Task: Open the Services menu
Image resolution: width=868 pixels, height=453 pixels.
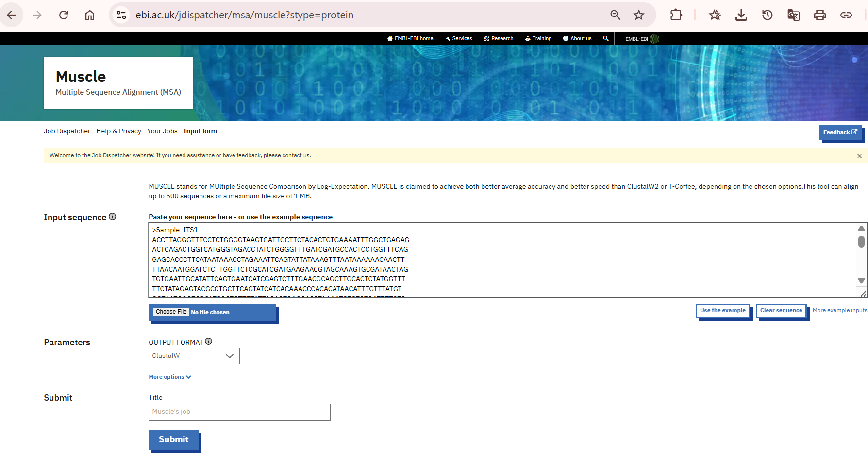Action: click(459, 38)
